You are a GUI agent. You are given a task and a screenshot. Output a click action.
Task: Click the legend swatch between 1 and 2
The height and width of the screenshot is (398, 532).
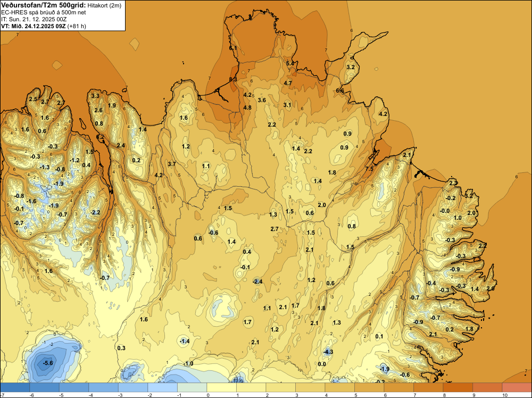point(251,387)
